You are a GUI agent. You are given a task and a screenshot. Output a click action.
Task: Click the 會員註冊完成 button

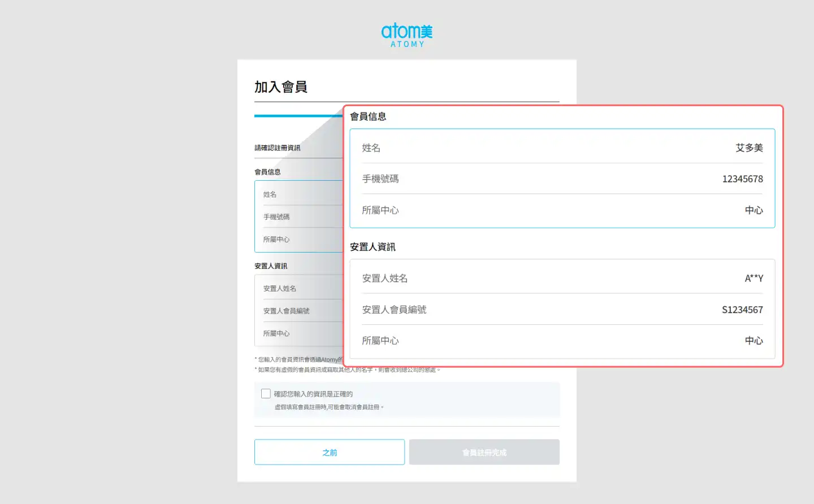click(484, 452)
